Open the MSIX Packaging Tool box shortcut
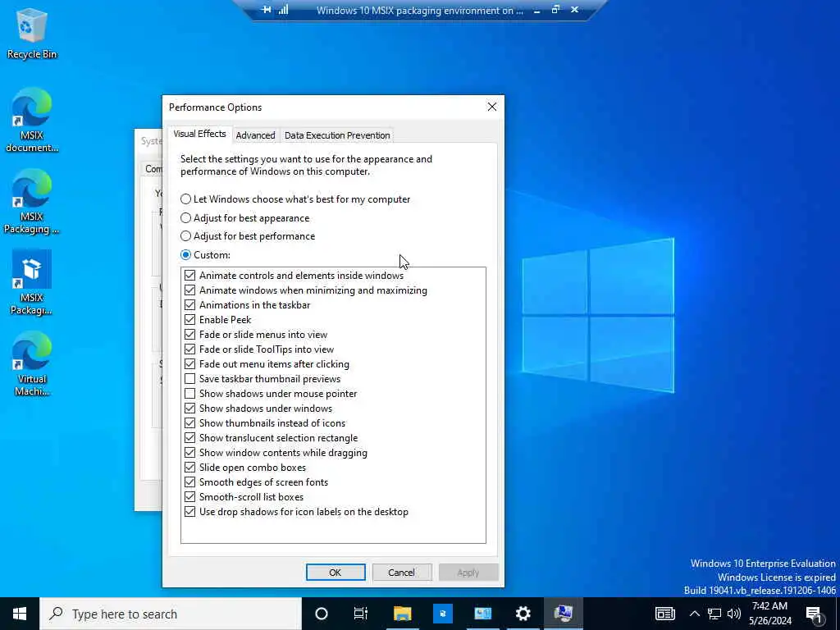840x630 pixels. pos(31,283)
